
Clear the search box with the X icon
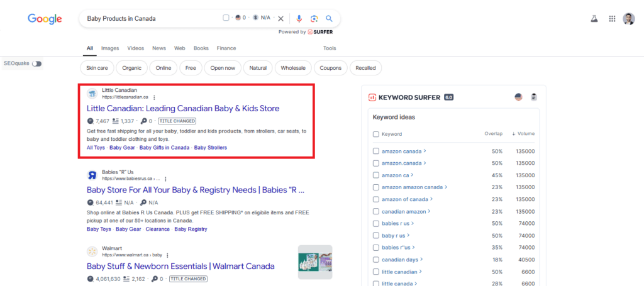(281, 18)
